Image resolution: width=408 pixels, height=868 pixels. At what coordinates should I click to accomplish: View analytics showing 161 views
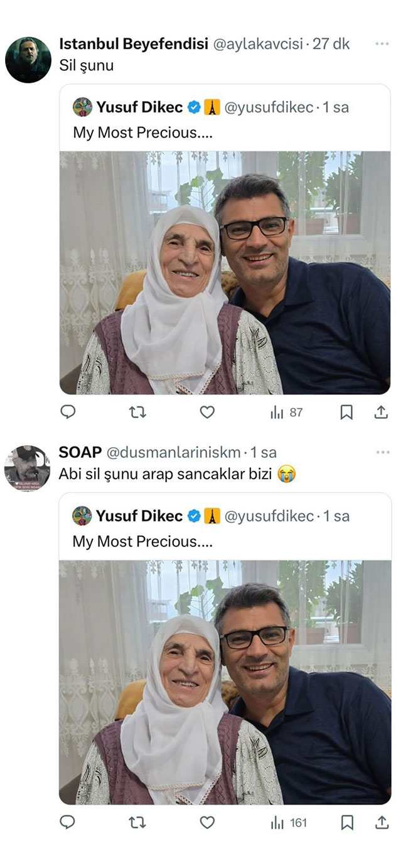(x=288, y=822)
